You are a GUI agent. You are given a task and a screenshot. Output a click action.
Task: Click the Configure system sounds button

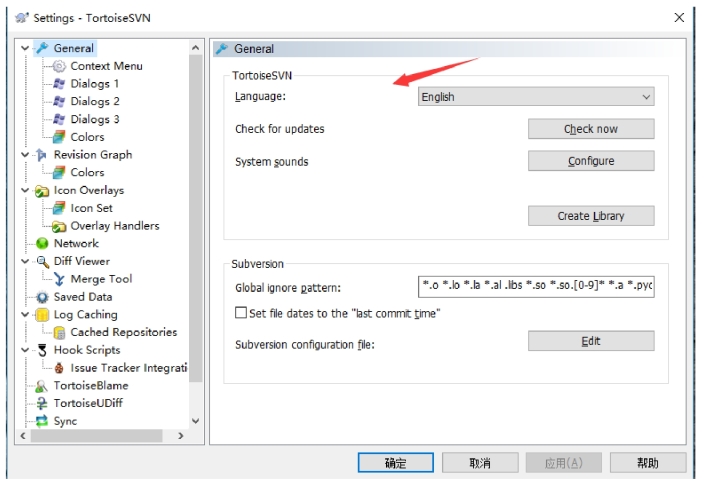[x=591, y=161]
